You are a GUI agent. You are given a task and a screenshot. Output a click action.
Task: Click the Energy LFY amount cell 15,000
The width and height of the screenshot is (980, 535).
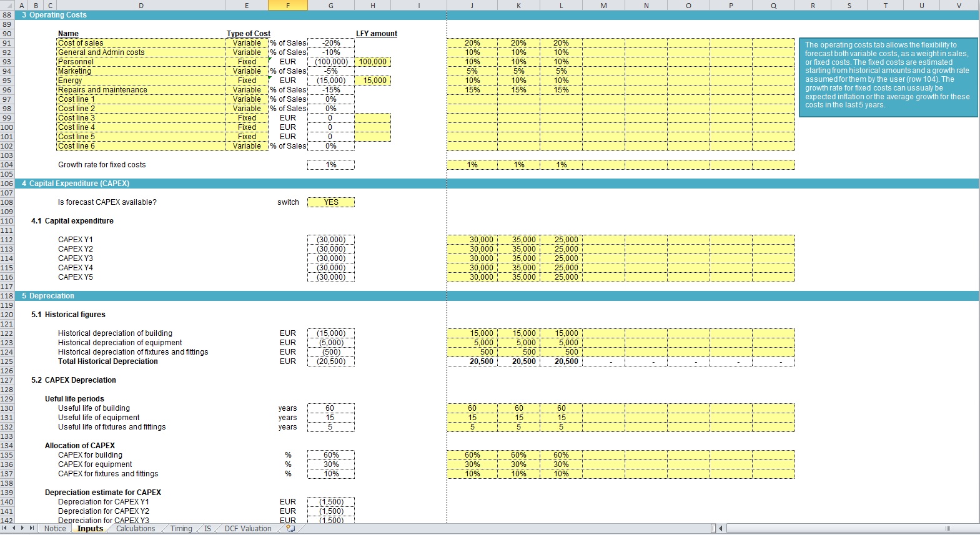point(373,81)
